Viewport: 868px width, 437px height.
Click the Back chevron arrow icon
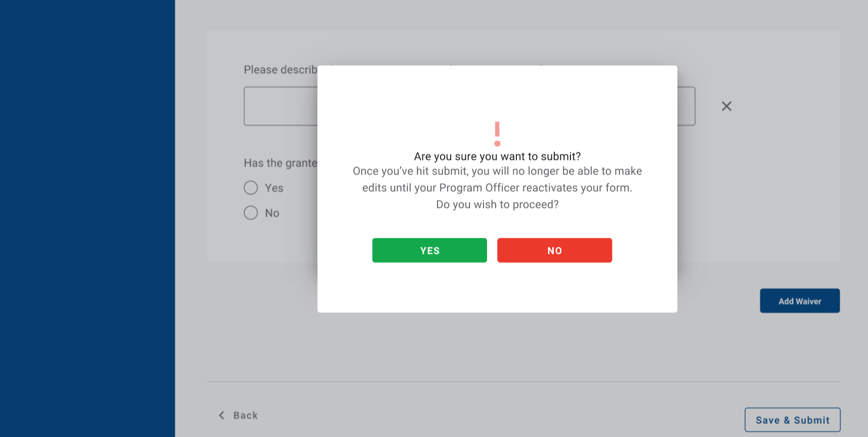221,415
